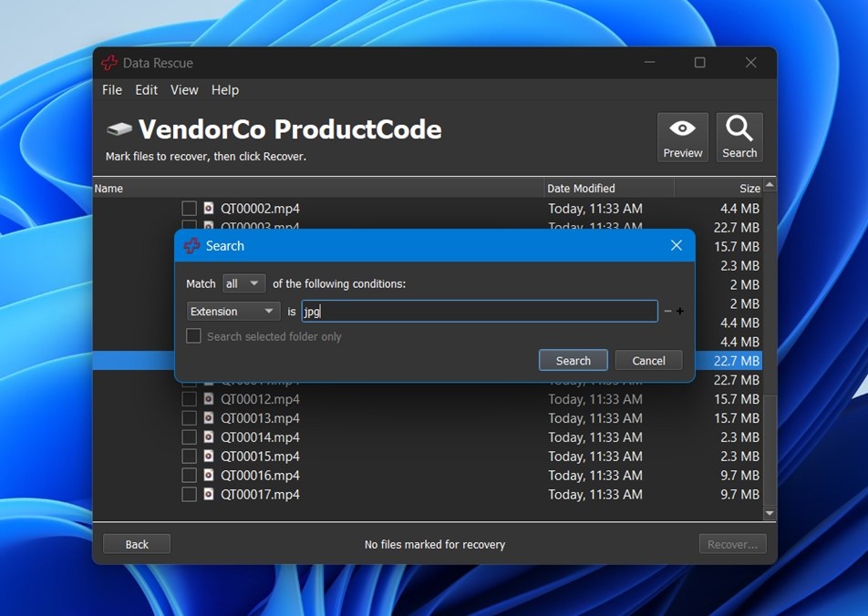Go Back using the Back button
The image size is (868, 616).
coord(137,545)
